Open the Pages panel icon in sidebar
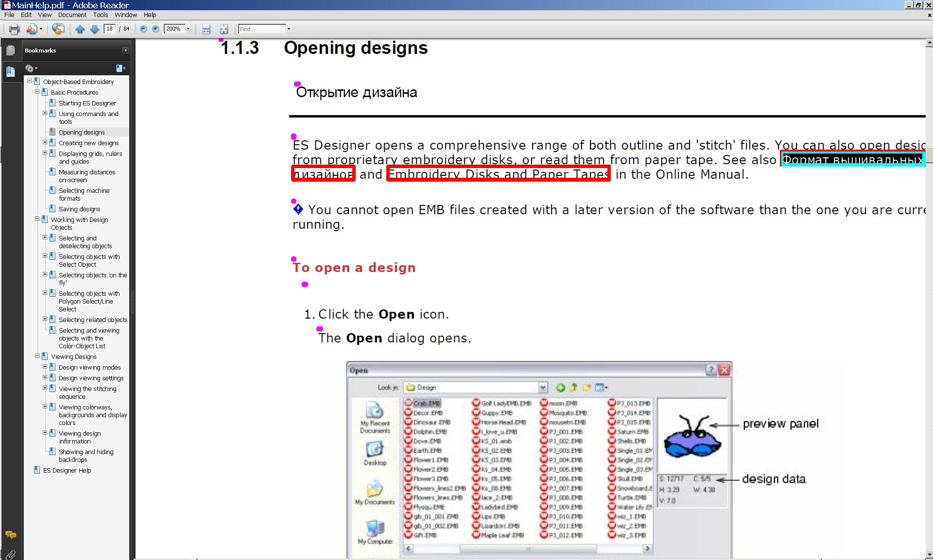 pyautogui.click(x=11, y=51)
